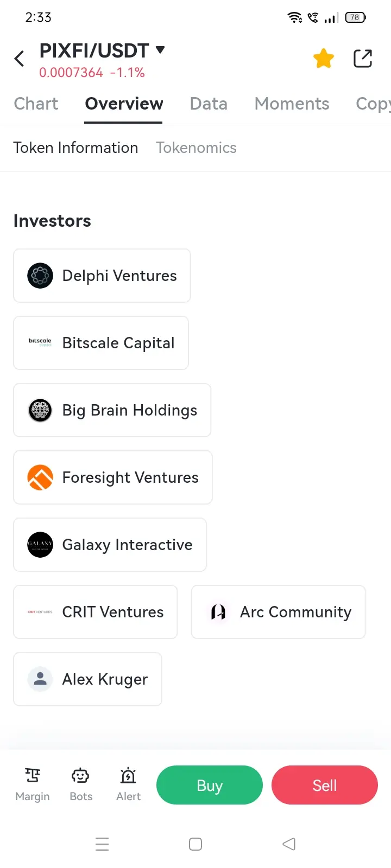Viewport: 391px width, 868px height.
Task: Expand the PIXFI/USDT pair dropdown arrow
Action: click(x=160, y=50)
